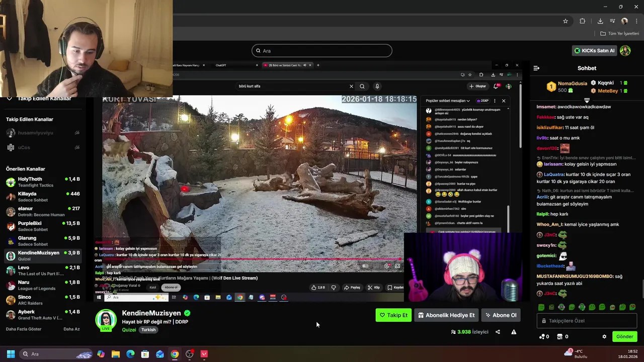Click the Takipçilere Özel chat input

coord(587,321)
